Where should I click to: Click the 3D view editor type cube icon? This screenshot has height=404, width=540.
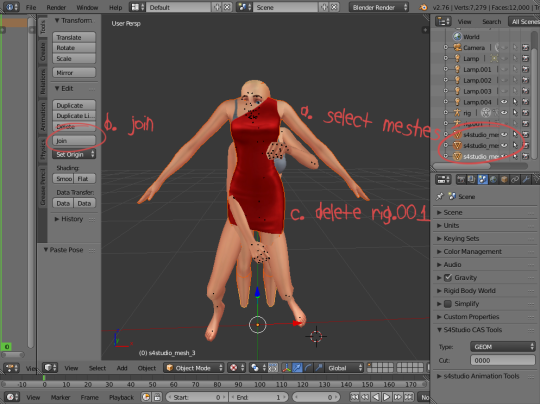[x=50, y=367]
